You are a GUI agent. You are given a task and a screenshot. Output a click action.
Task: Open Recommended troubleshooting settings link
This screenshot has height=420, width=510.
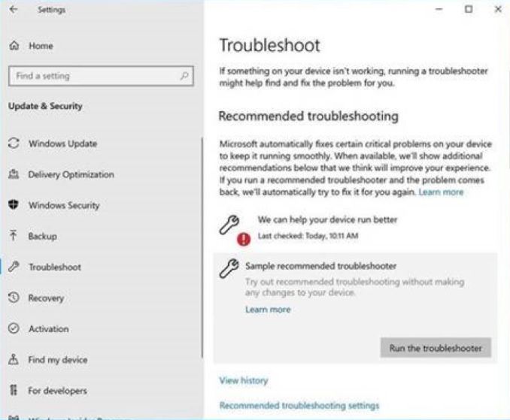(x=299, y=406)
